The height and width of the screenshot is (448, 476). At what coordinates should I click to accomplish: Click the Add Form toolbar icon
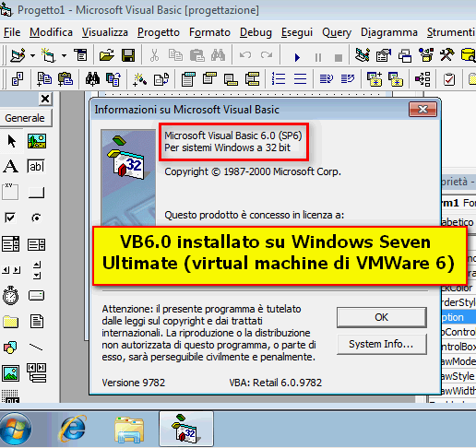click(x=48, y=55)
